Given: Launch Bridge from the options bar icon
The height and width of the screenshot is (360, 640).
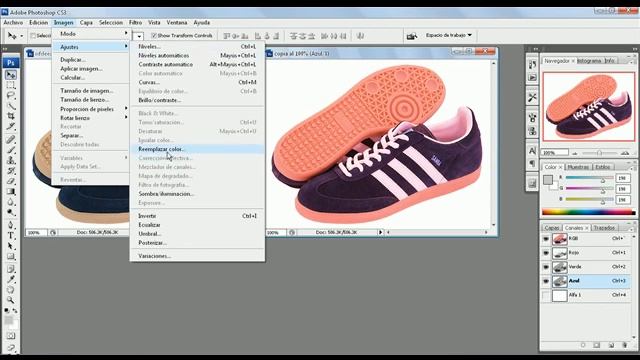Looking at the screenshot, I should pos(412,36).
